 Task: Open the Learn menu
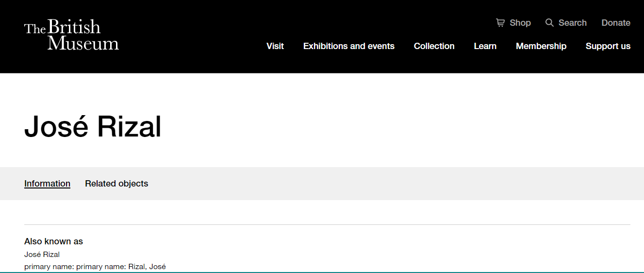485,46
